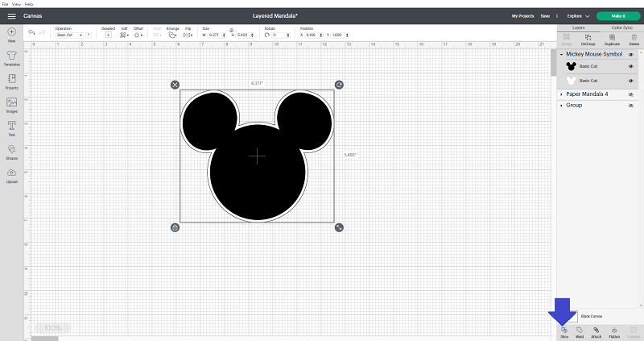Collapse the Mickey Mouse Symbol group
This screenshot has height=341, width=644.
pos(561,54)
